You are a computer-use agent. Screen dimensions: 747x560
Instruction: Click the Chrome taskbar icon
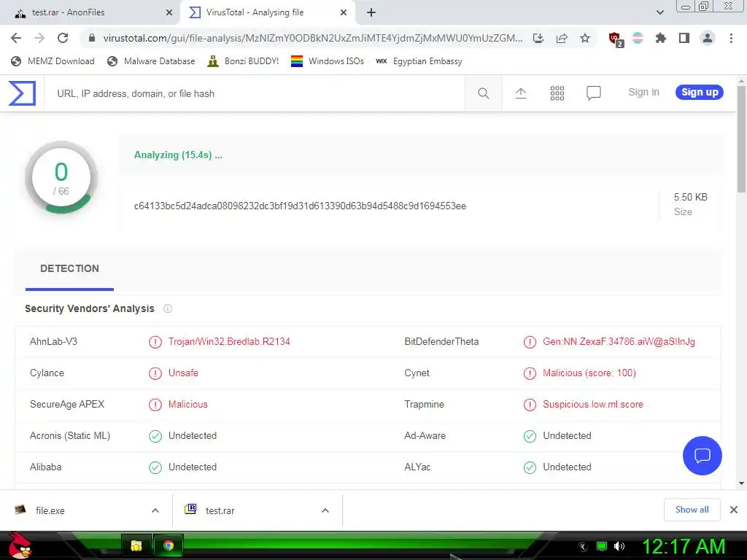tap(169, 545)
